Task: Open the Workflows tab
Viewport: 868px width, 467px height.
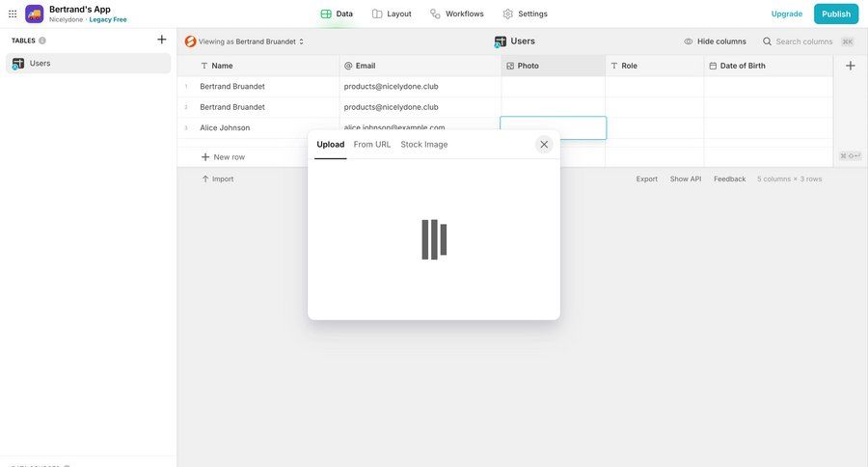Action: pos(456,14)
